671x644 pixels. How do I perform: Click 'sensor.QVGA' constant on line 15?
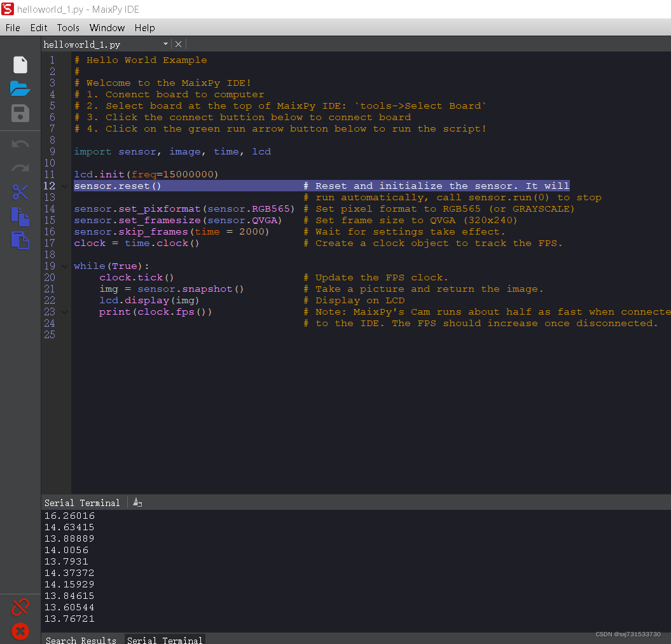(242, 220)
